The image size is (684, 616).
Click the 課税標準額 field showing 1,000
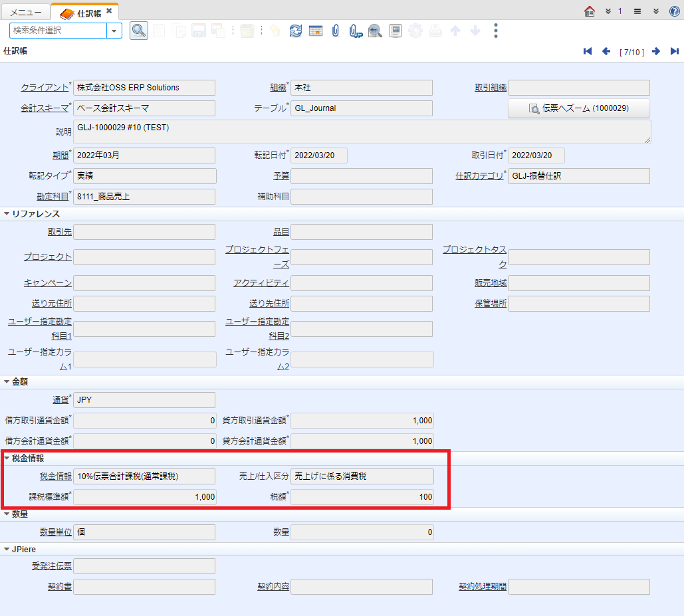click(x=144, y=497)
